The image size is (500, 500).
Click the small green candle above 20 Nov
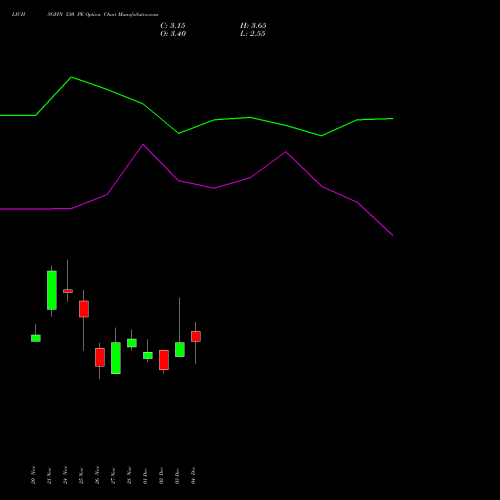(36, 338)
